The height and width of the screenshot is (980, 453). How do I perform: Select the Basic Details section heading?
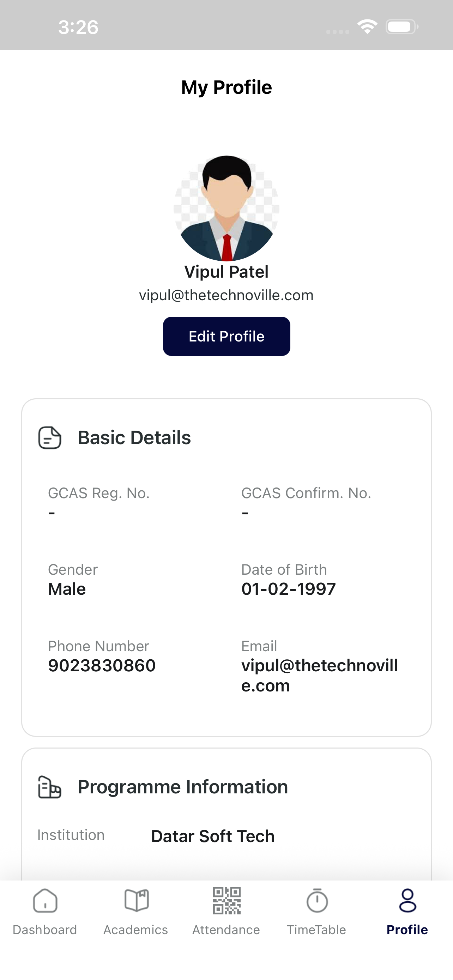134,437
